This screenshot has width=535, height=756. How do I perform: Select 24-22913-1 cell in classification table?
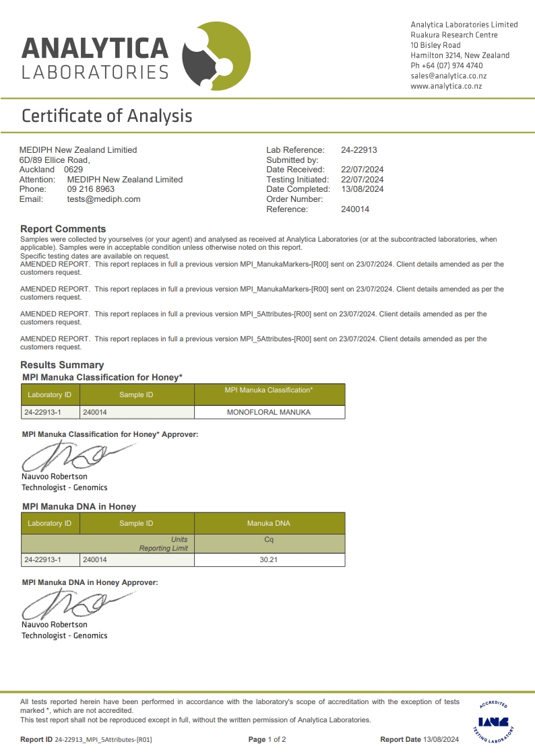[x=50, y=412]
